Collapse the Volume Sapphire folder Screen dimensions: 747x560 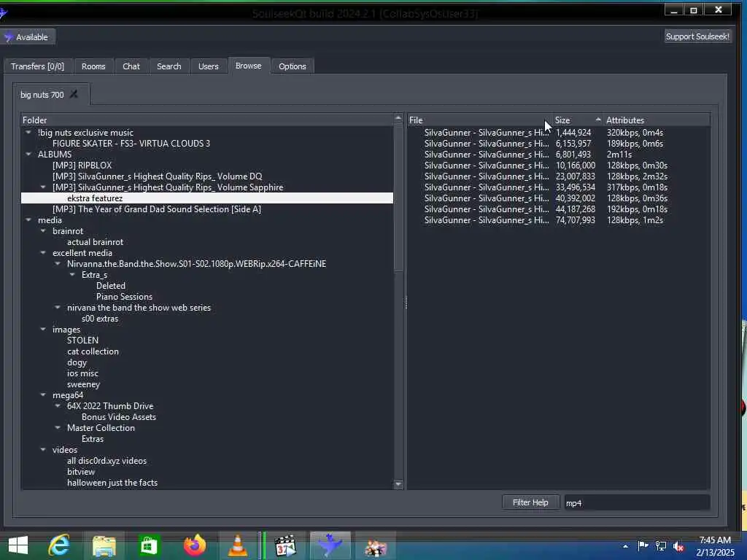[x=43, y=187]
